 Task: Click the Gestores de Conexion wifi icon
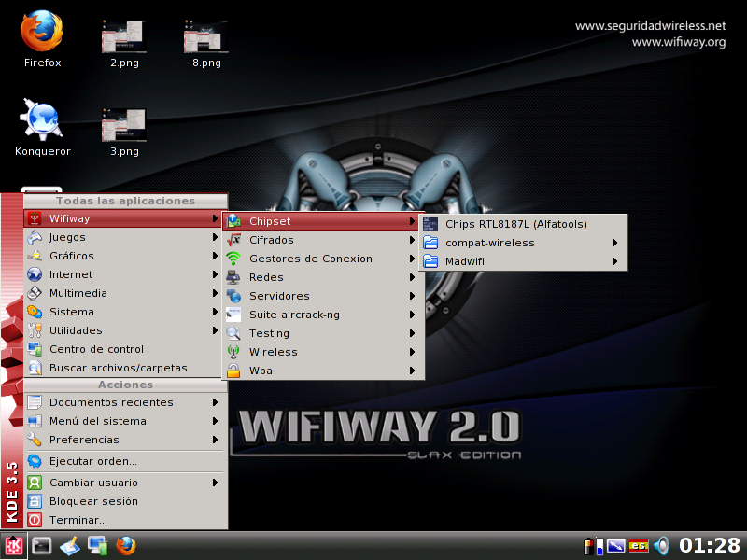(x=233, y=259)
